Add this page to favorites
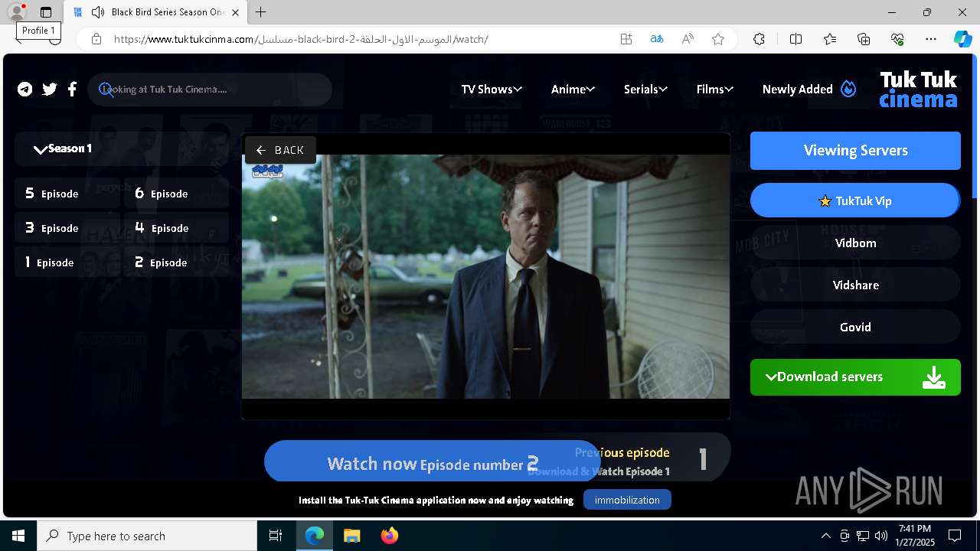The image size is (980, 551). pos(718,39)
